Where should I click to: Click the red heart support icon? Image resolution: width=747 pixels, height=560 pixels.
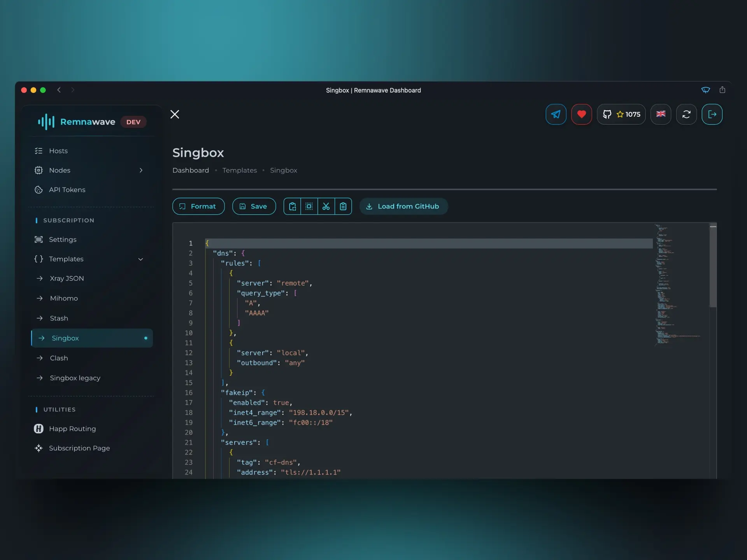(x=581, y=114)
